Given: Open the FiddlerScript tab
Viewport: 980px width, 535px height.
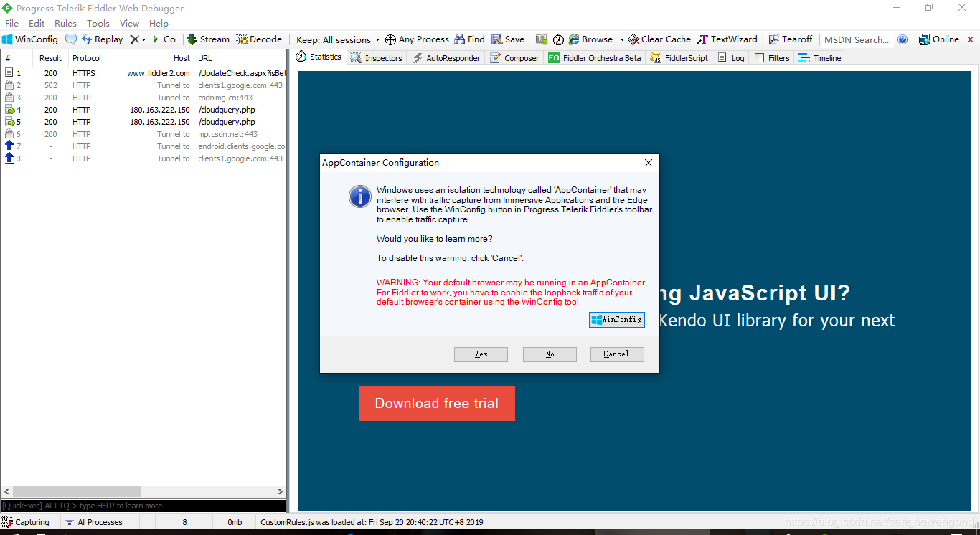Looking at the screenshot, I should click(x=679, y=58).
